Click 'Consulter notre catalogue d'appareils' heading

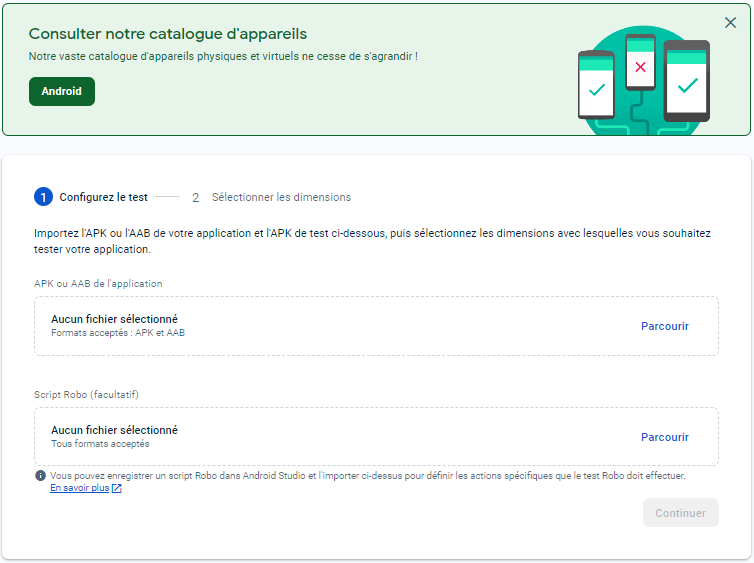[x=168, y=35]
